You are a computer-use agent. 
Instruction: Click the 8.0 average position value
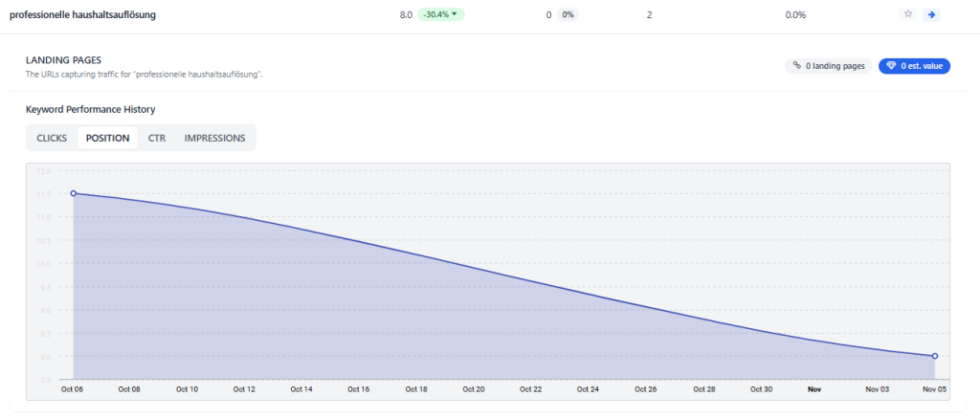coord(407,15)
